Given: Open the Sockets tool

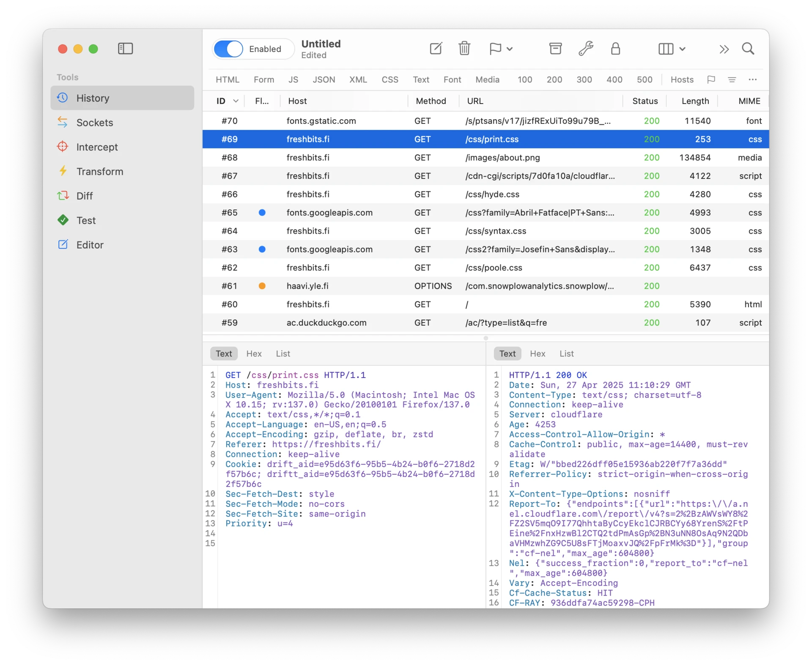Looking at the screenshot, I should [122, 123].
